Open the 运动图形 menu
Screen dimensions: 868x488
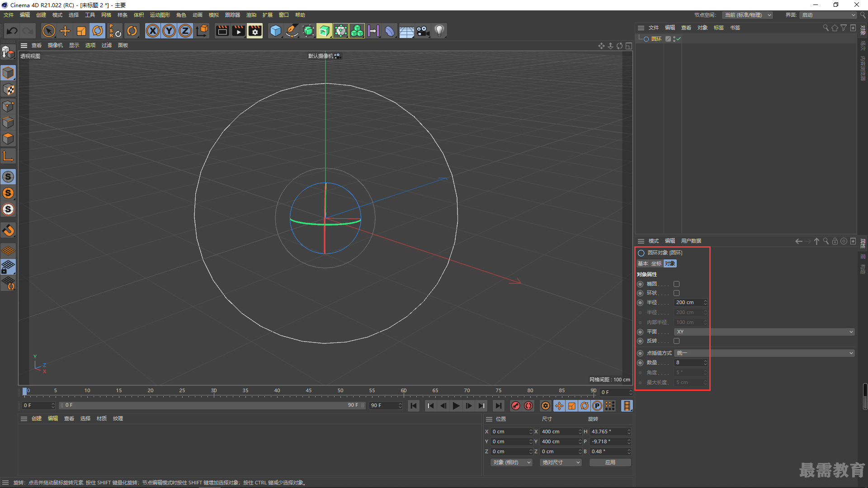coord(160,15)
